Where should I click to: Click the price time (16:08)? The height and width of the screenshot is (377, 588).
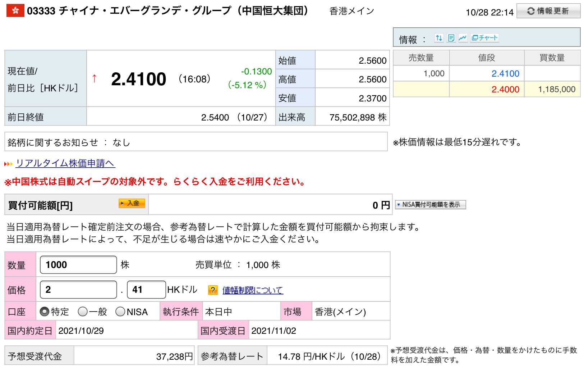[194, 79]
